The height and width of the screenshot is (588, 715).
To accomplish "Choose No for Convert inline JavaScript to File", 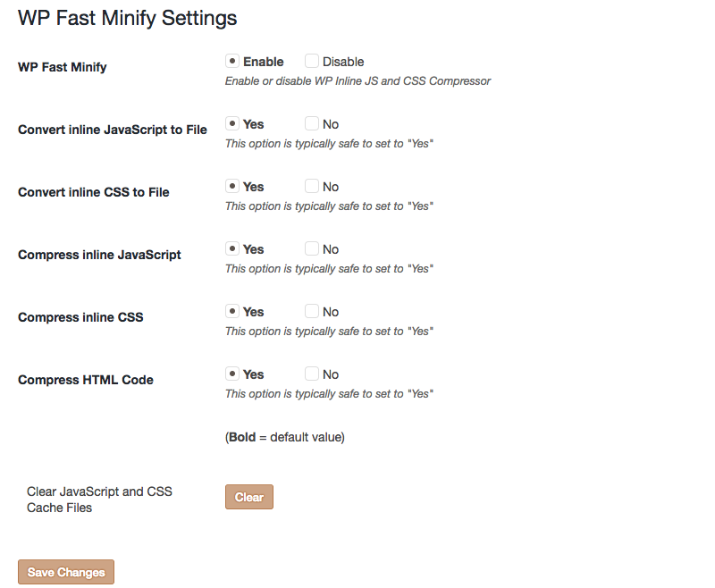I will pos(312,123).
